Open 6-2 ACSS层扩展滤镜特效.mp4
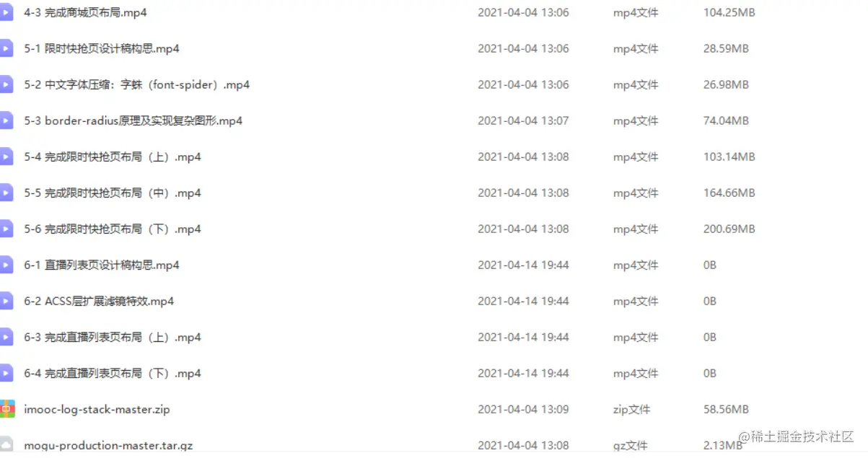Image resolution: width=868 pixels, height=458 pixels. point(99,301)
